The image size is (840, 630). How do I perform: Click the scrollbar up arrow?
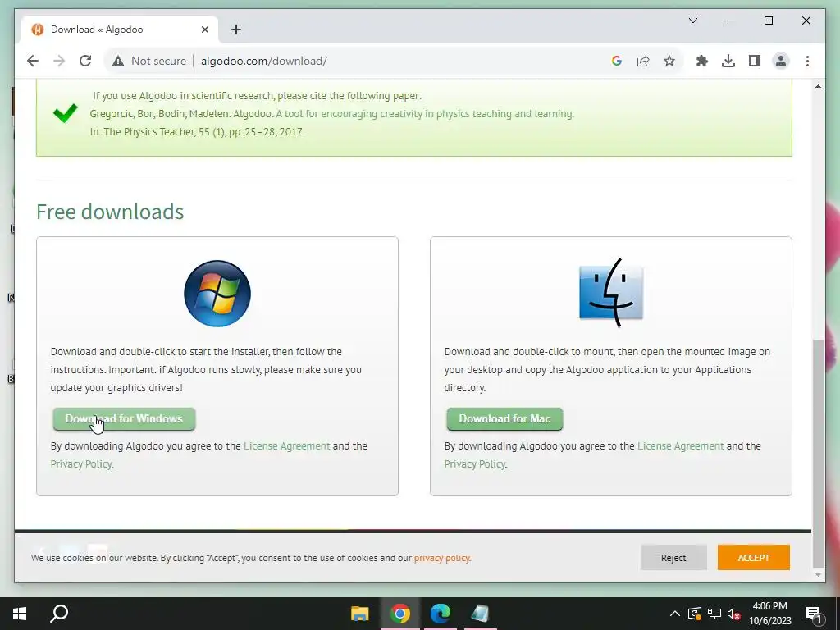pos(818,86)
